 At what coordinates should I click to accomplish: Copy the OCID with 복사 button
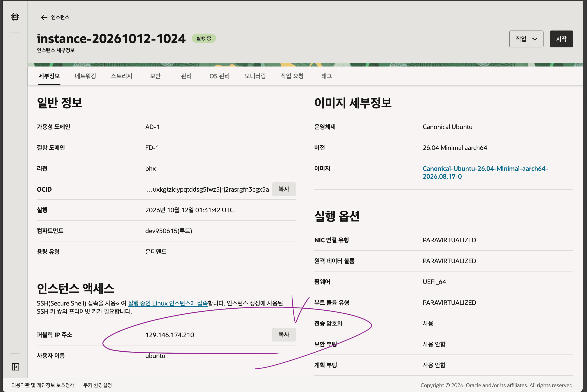pos(284,189)
